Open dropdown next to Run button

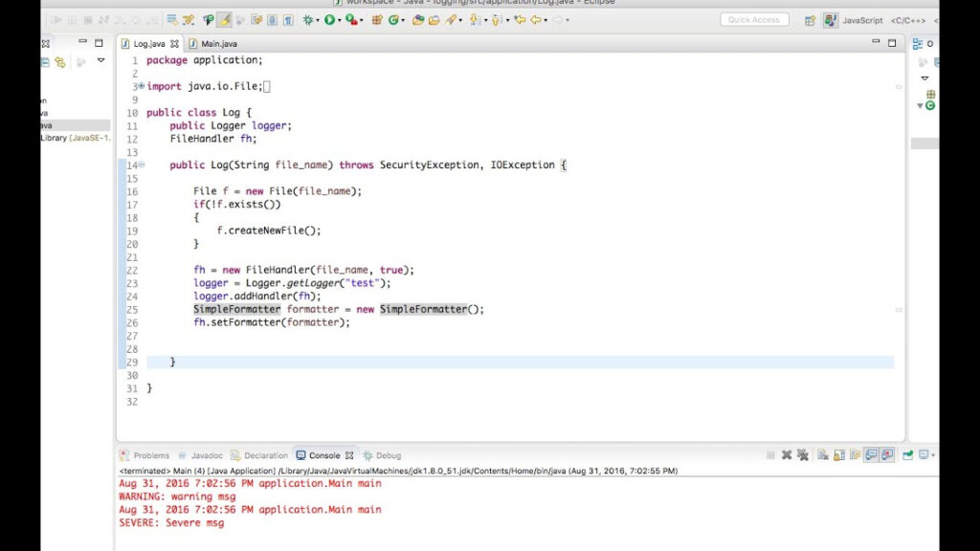point(340,21)
